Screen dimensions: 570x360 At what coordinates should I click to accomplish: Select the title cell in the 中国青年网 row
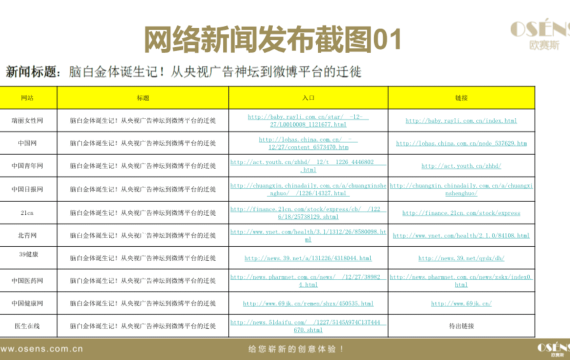click(143, 166)
